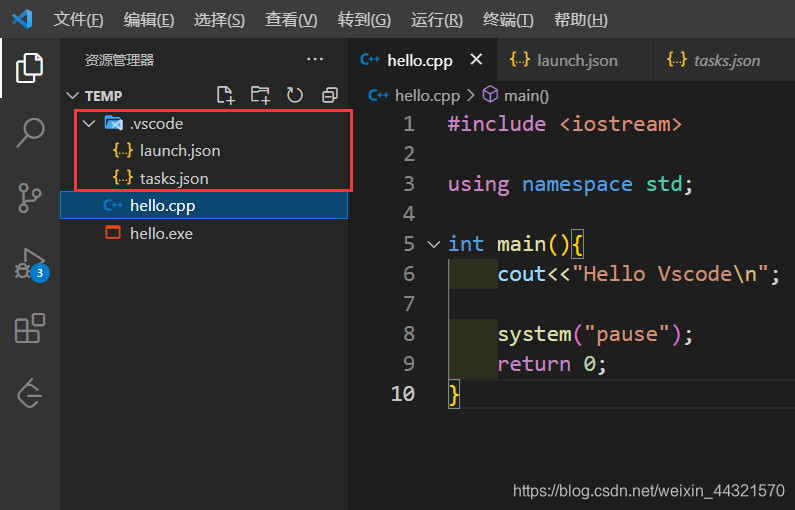Click the return 0 statement
This screenshot has height=510, width=795.
pyautogui.click(x=552, y=364)
